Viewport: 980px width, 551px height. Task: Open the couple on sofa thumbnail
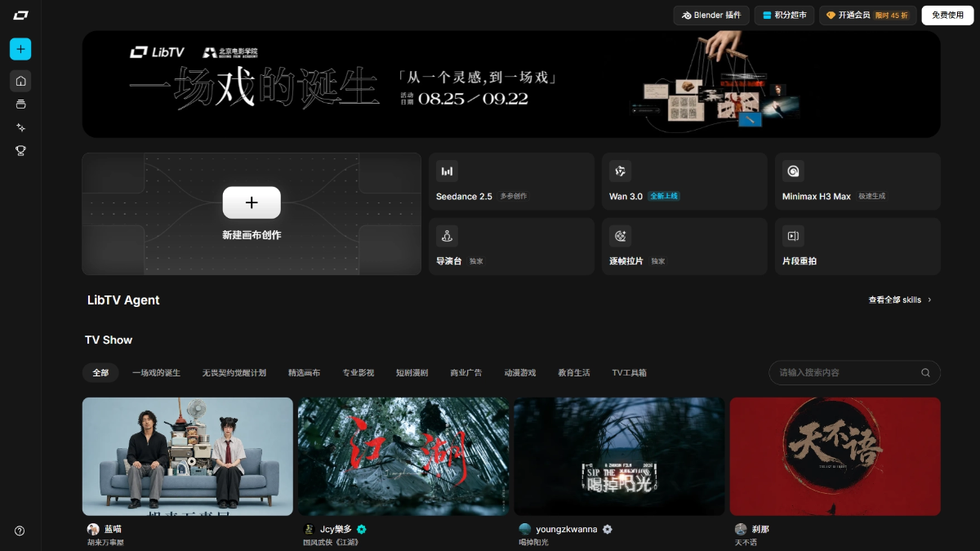tap(188, 456)
